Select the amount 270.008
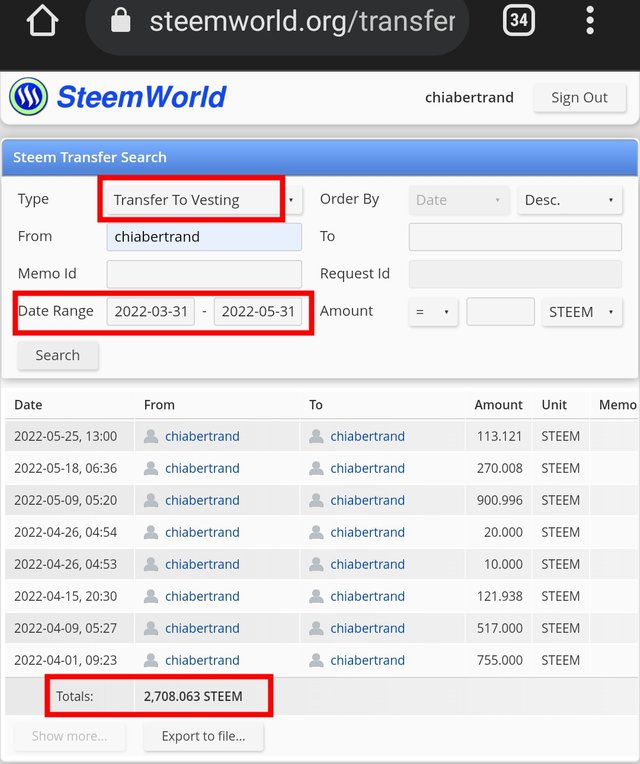This screenshot has height=764, width=640. pos(499,468)
